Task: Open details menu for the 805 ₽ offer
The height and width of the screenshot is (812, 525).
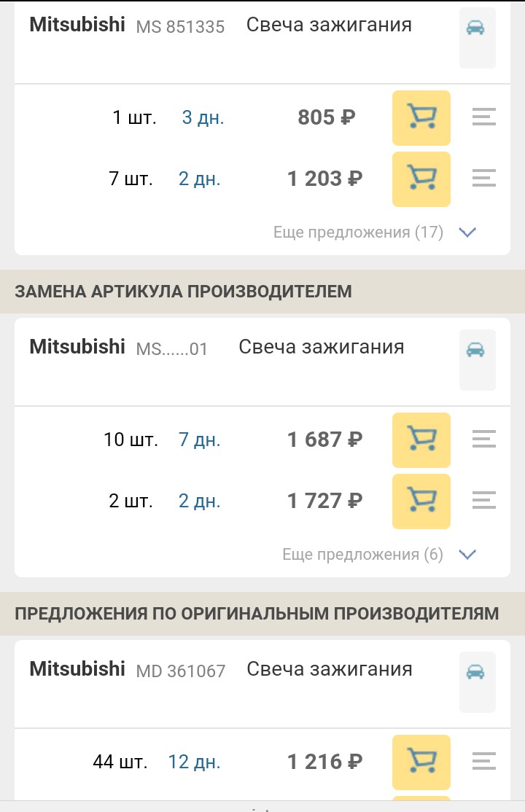Action: pos(483,117)
